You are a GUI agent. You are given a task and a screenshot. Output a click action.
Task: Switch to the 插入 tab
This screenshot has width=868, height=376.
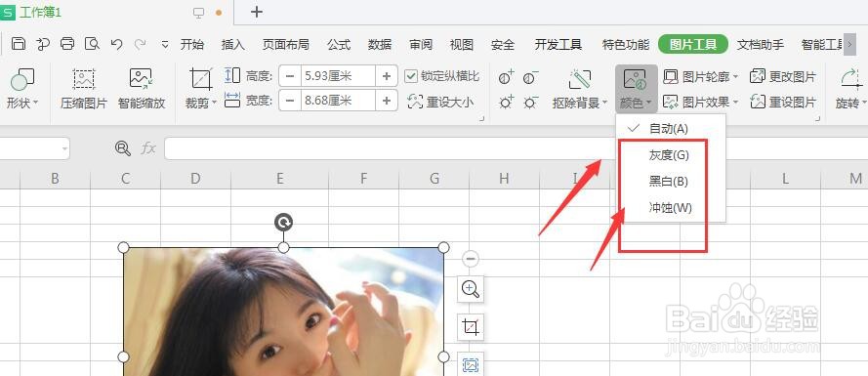tap(232, 45)
